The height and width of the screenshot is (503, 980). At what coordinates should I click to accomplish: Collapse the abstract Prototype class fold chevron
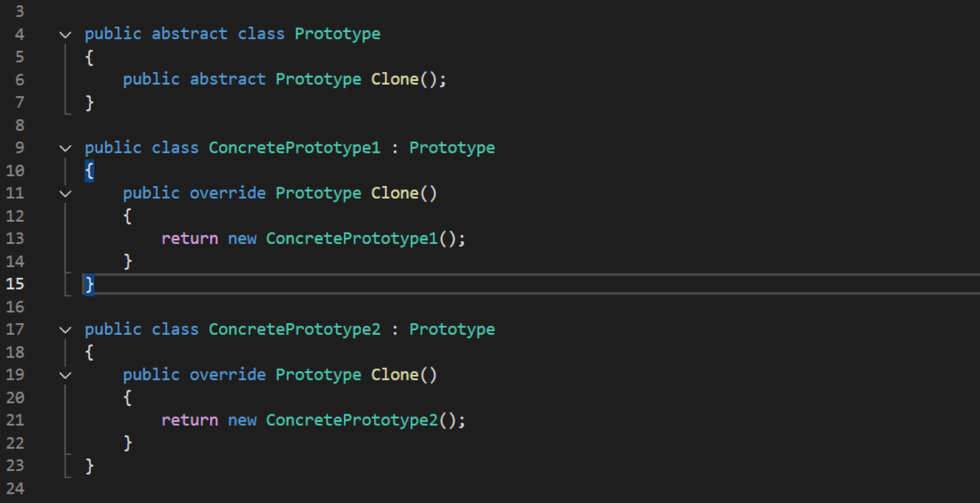pyautogui.click(x=65, y=35)
